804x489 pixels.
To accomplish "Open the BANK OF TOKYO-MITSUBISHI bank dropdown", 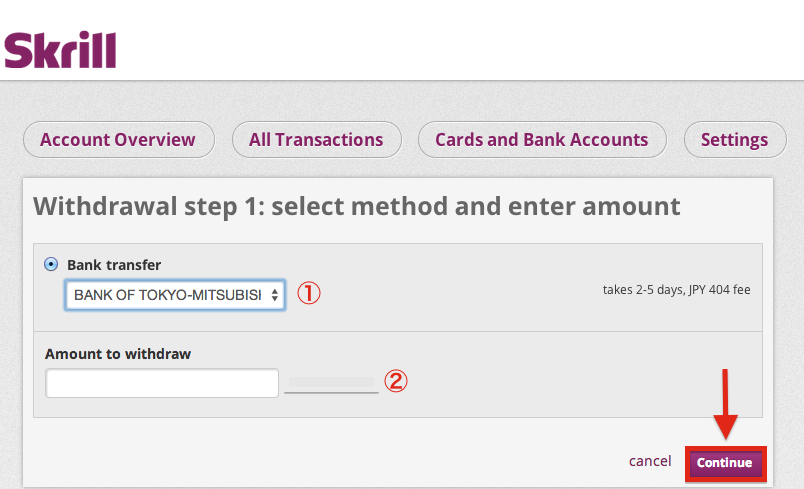I will point(168,295).
